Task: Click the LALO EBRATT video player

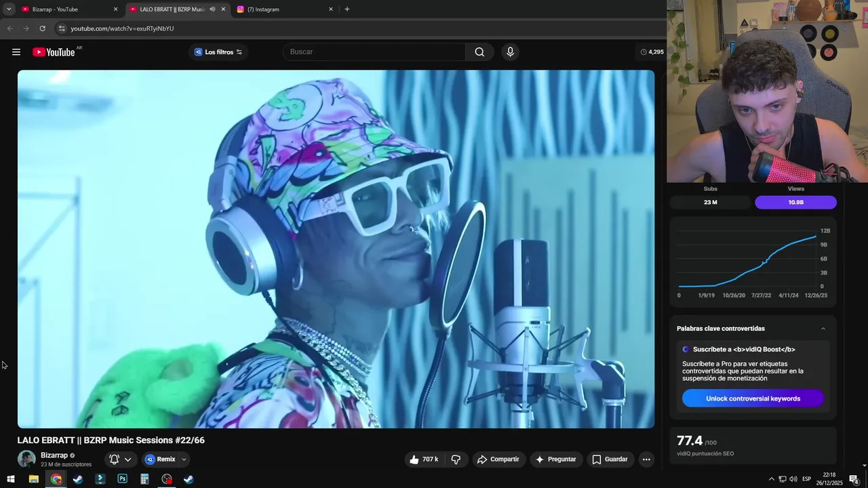Action: [x=336, y=249]
